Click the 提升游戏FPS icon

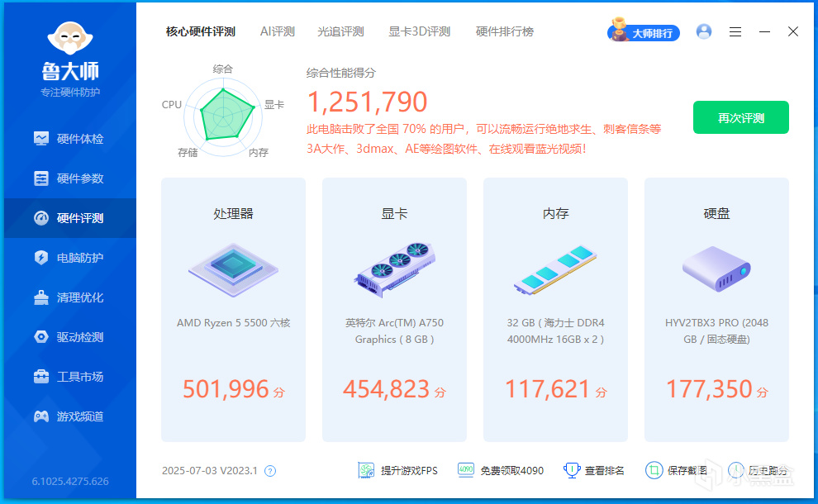pyautogui.click(x=366, y=471)
